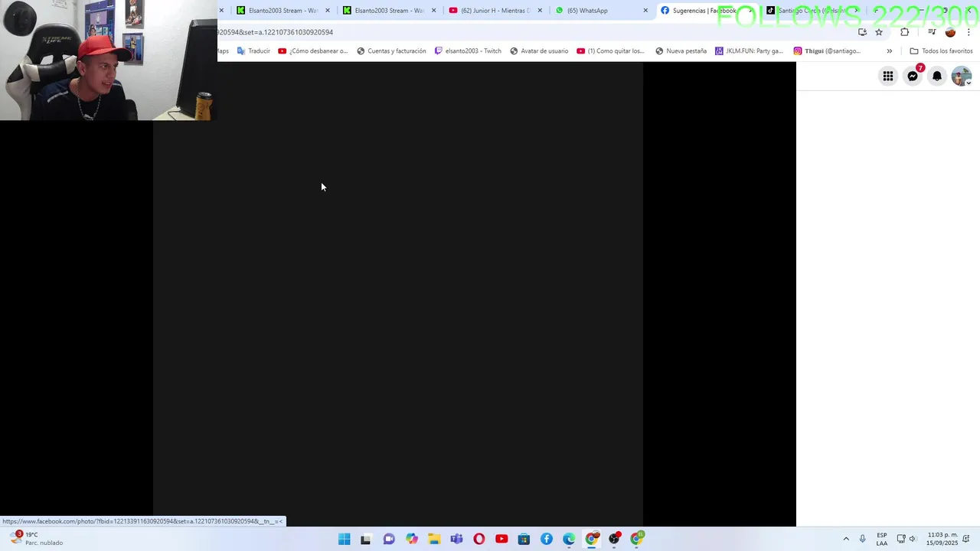Bookmark this page with star icon
This screenshot has height=551, width=980.
click(x=879, y=32)
